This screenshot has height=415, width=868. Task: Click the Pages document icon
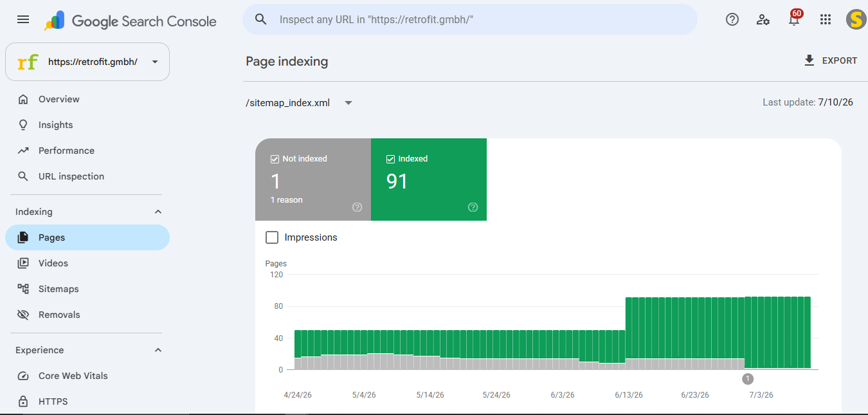click(23, 237)
